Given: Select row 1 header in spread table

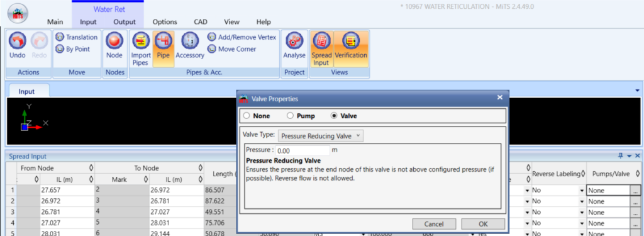Looking at the screenshot, I should 11,190.
